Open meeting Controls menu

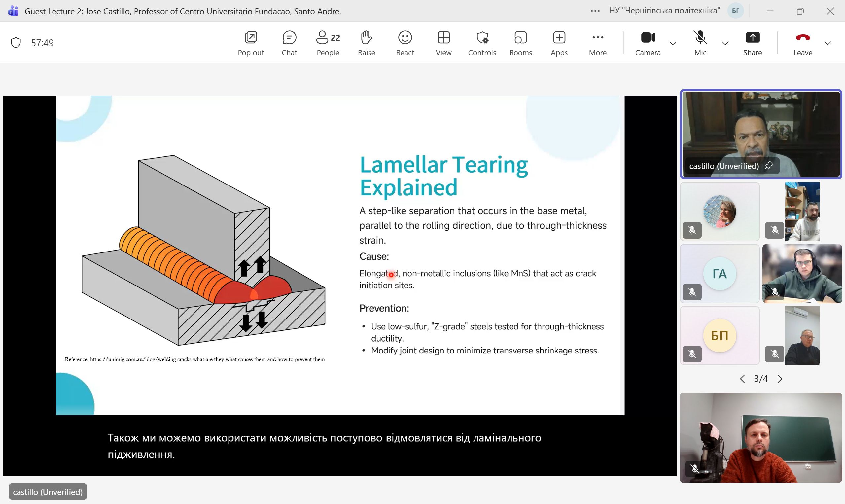[482, 43]
